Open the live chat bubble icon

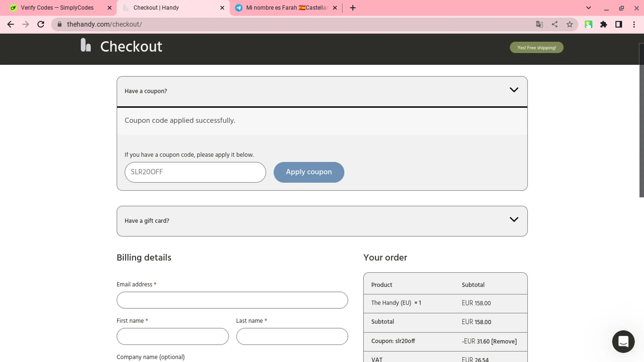point(623,341)
